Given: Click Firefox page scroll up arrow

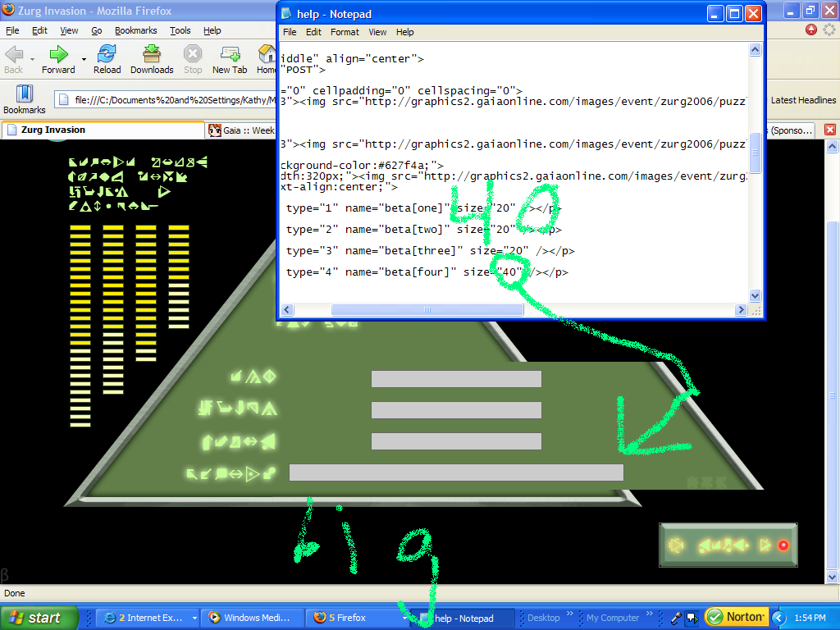Looking at the screenshot, I should (x=832, y=146).
